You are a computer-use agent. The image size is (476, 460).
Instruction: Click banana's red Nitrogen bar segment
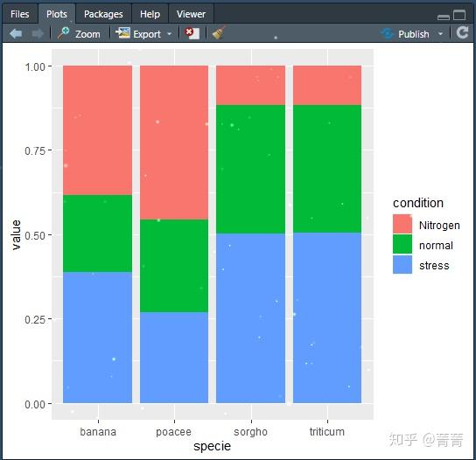[97, 130]
